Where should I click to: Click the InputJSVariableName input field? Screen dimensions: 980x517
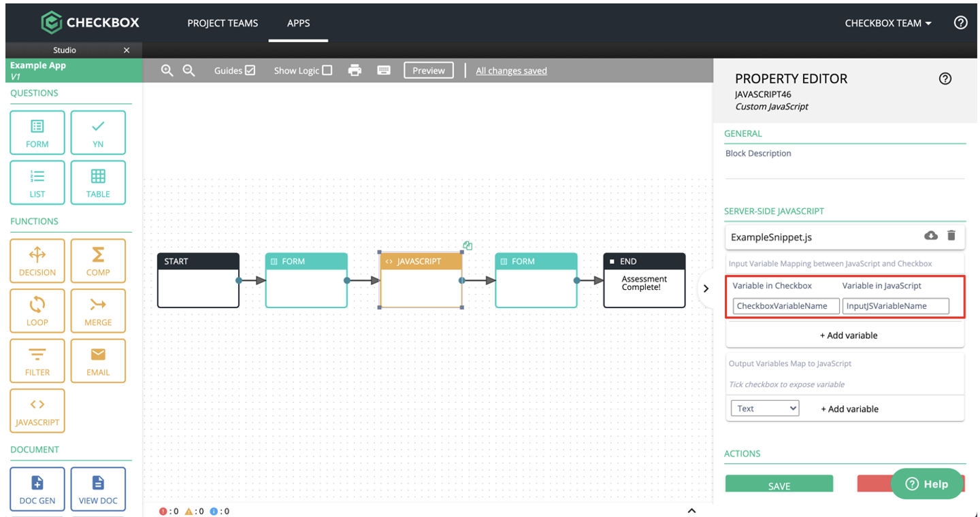point(896,306)
